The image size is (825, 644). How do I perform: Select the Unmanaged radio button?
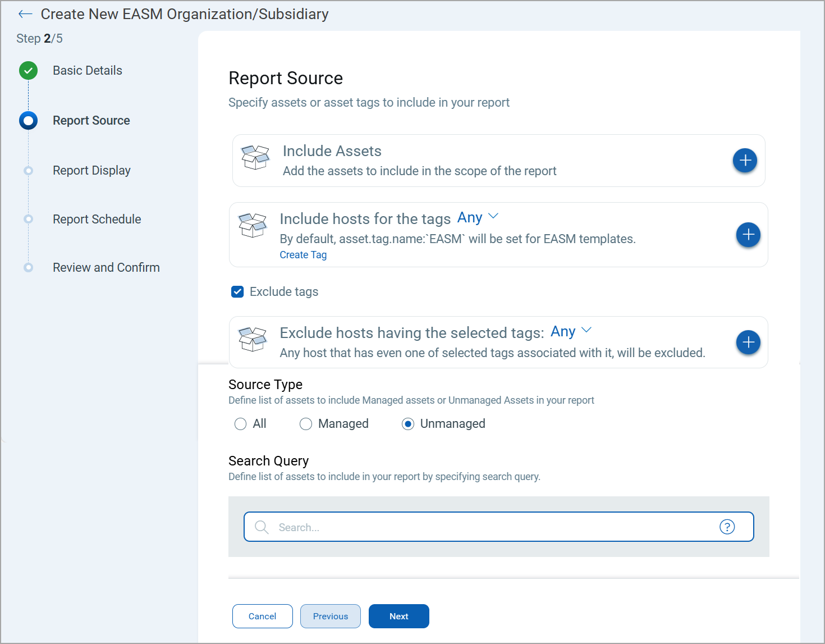coord(408,424)
